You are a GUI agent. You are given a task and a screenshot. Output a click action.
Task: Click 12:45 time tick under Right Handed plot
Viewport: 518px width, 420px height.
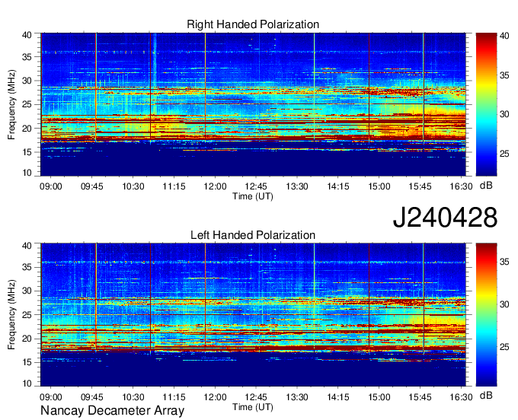[256, 186]
